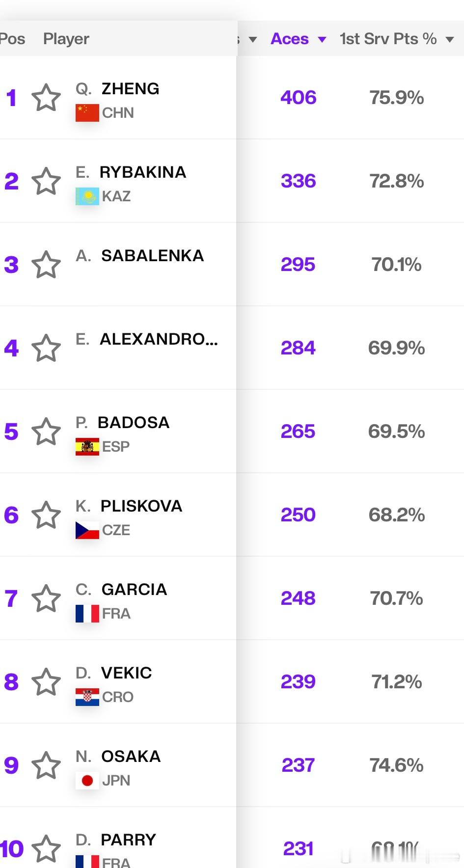This screenshot has height=868, width=464.
Task: Click the star icon for D. Parry
Action: coord(46,848)
